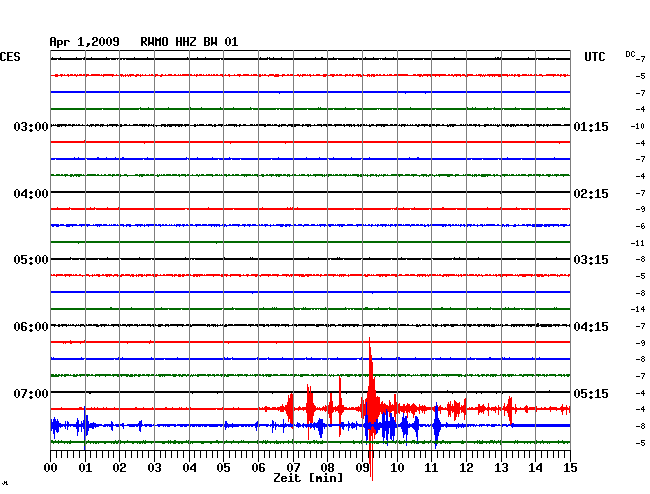This screenshot has width=650, height=494.
Task: Select the DC value "-11"
Action: [x=638, y=243]
